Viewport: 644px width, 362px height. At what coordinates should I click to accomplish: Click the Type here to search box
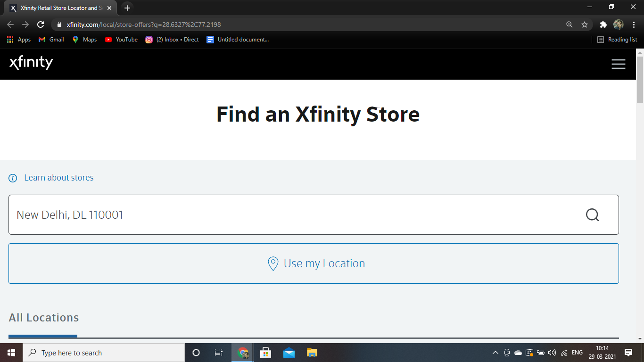click(x=104, y=353)
